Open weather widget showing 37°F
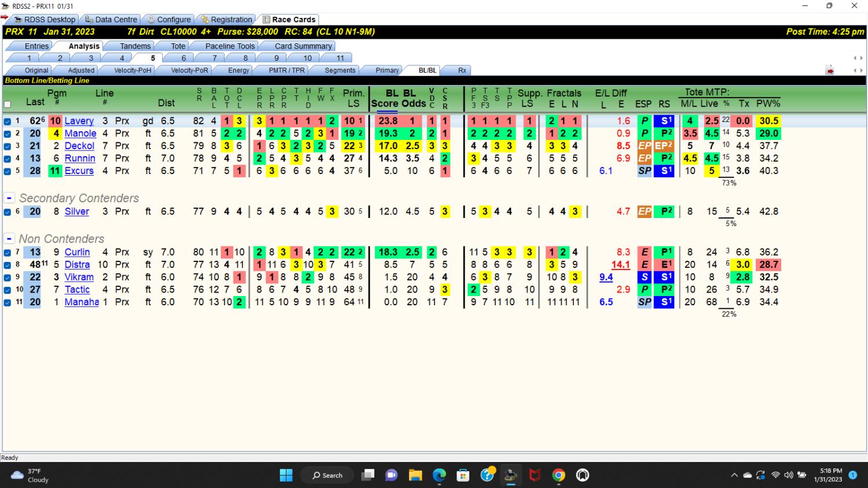The image size is (868, 488). [x=30, y=475]
